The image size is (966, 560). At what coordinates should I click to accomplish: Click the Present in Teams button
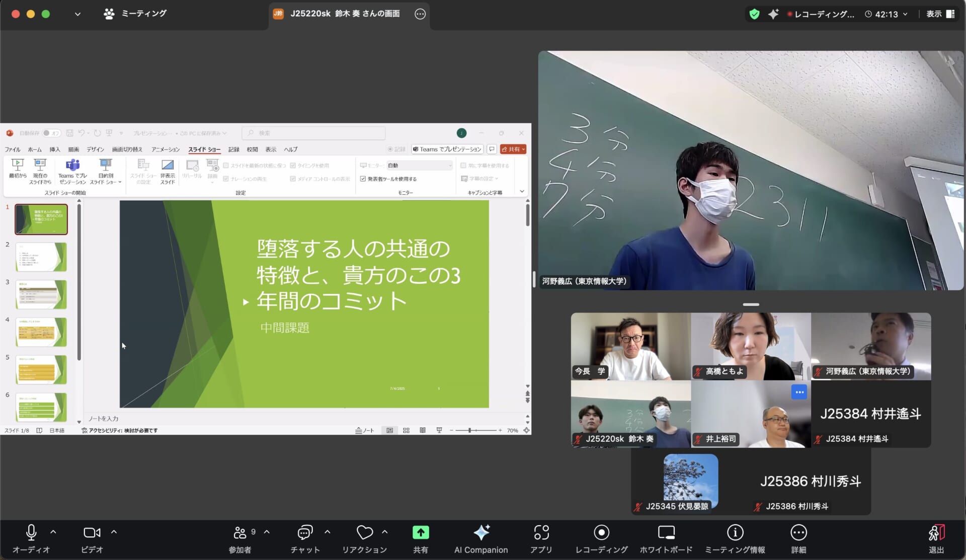point(447,149)
